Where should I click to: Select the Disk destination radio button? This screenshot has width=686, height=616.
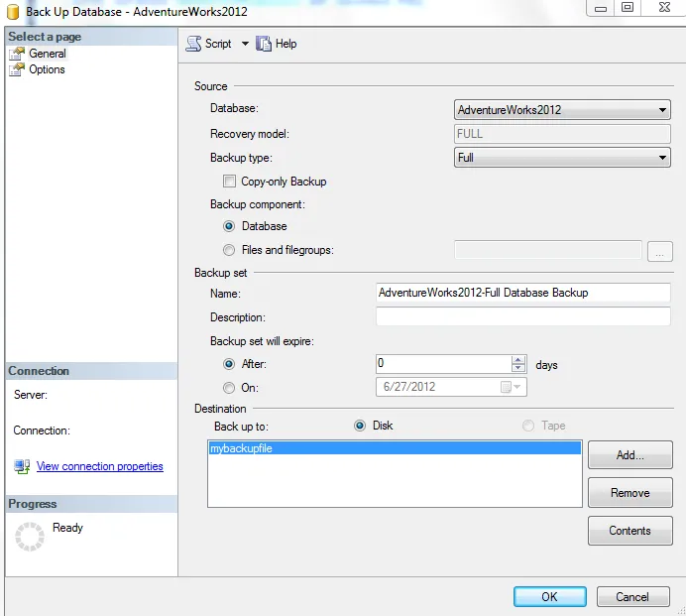pos(360,426)
